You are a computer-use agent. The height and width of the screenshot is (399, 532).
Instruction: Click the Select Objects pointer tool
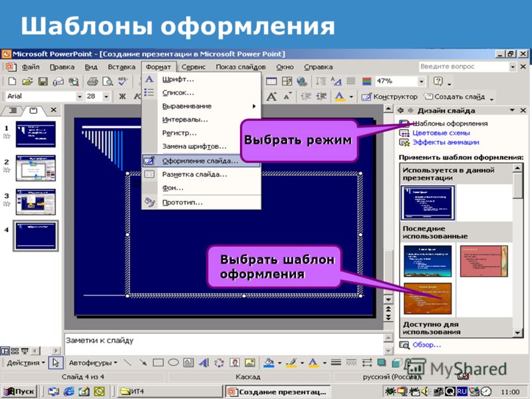point(56,362)
